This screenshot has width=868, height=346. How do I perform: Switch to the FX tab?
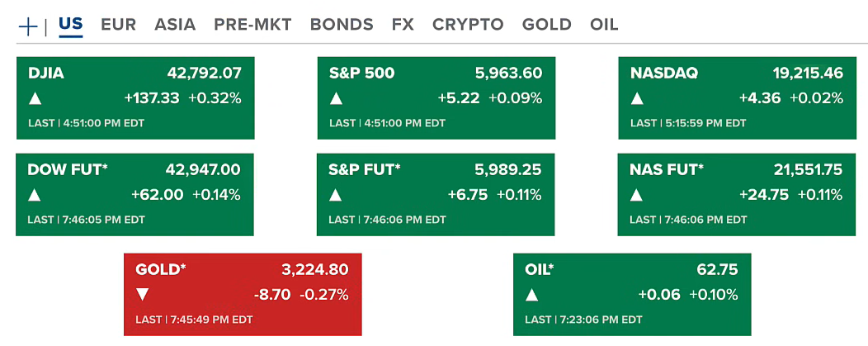403,25
